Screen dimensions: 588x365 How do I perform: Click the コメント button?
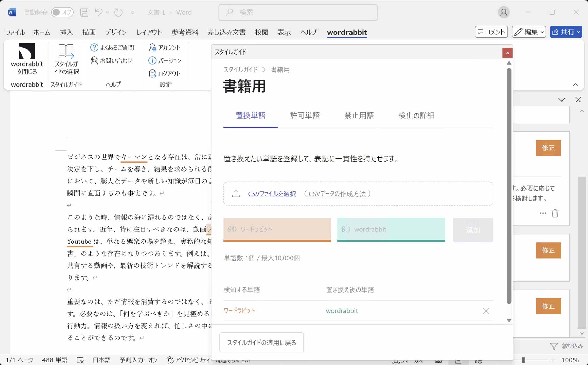pos(491,32)
